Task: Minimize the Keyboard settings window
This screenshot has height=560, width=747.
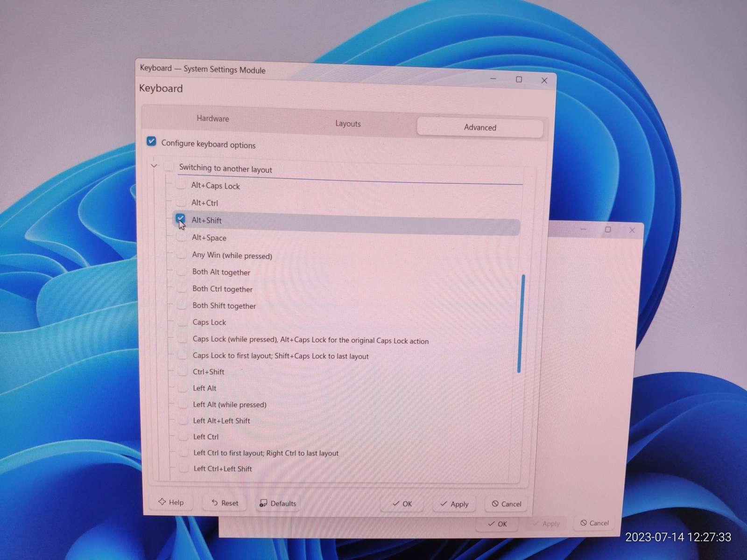Action: 493,79
